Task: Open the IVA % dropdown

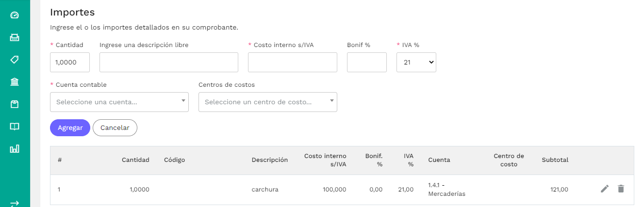Action: 416,62
